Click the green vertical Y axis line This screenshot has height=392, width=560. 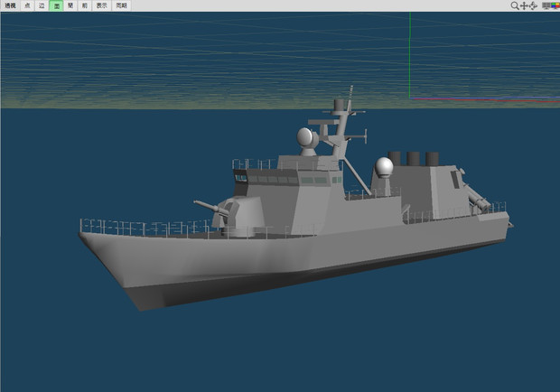point(409,54)
